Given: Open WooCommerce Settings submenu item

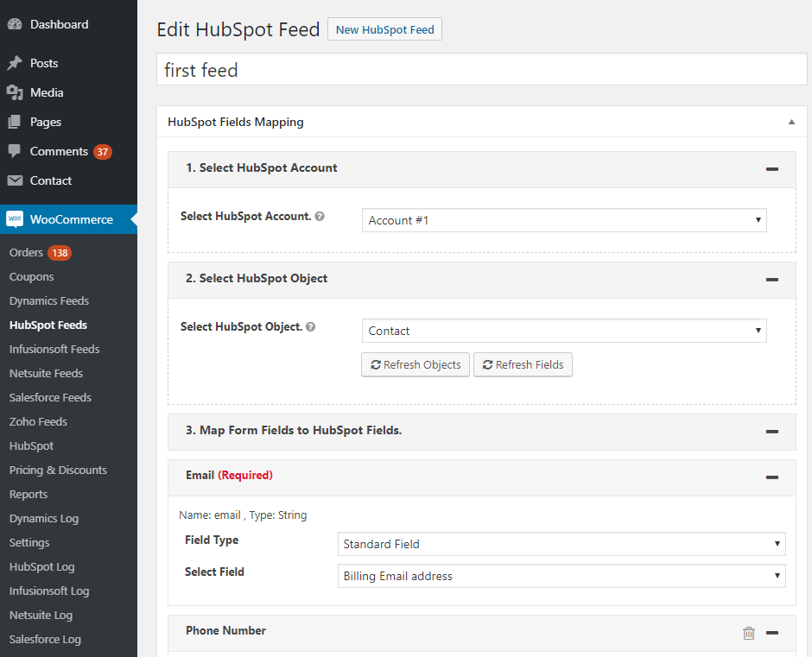Looking at the screenshot, I should pos(29,542).
